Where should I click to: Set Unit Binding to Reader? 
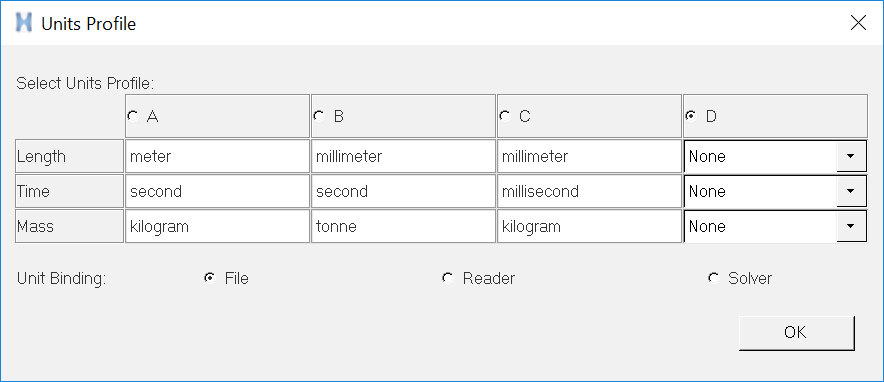click(x=448, y=278)
